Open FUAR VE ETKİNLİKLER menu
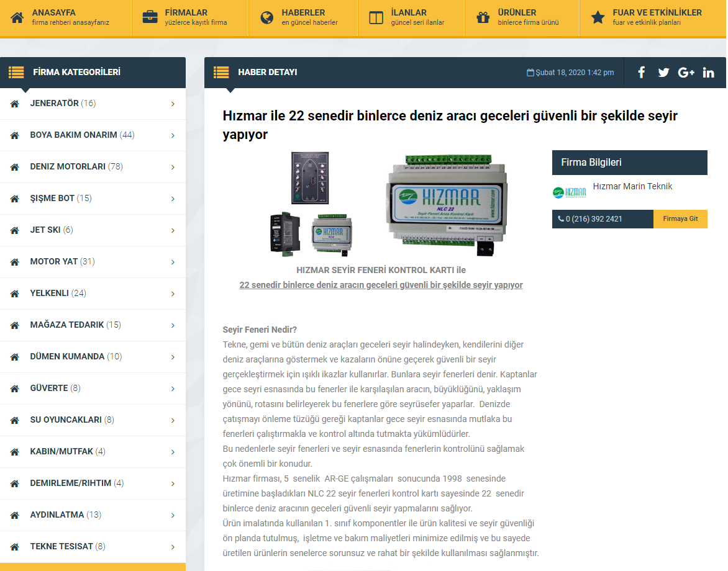The width and height of the screenshot is (728, 571). tap(653, 17)
